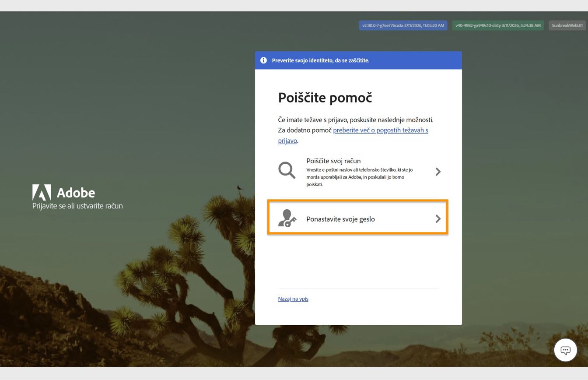This screenshot has width=588, height=380.
Task: Click the "Poiščite pomoč" heading
Action: click(x=325, y=97)
